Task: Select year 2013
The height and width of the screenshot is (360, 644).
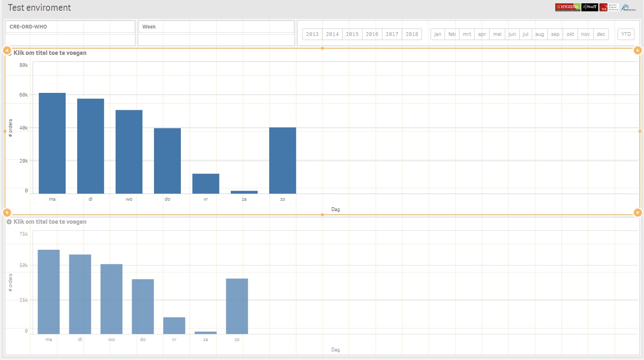Action: (313, 34)
